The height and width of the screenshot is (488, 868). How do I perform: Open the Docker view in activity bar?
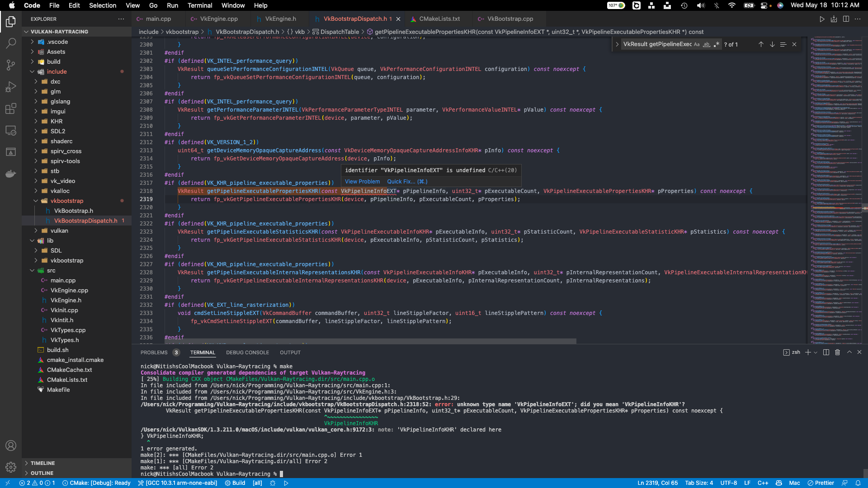point(11,174)
